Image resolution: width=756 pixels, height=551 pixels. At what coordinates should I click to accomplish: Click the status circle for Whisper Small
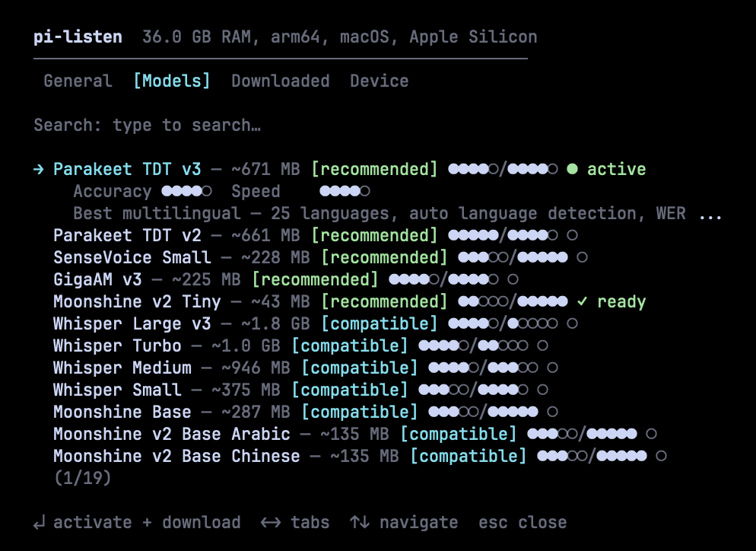[542, 390]
